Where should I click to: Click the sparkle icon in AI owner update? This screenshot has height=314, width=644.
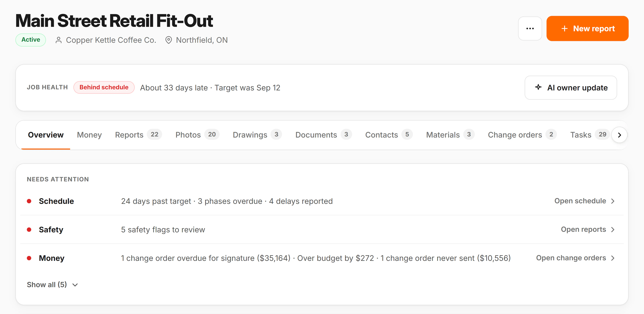(x=538, y=87)
